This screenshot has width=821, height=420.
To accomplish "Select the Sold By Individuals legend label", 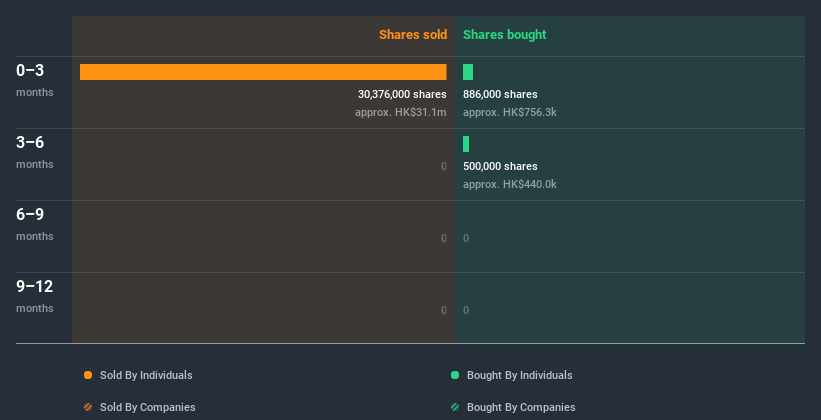I will (x=146, y=375).
